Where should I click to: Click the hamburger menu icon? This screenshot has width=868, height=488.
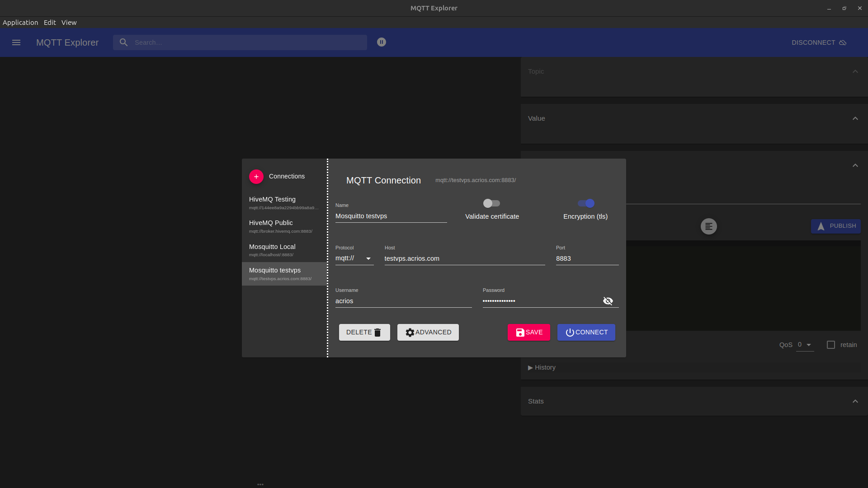pyautogui.click(x=16, y=42)
